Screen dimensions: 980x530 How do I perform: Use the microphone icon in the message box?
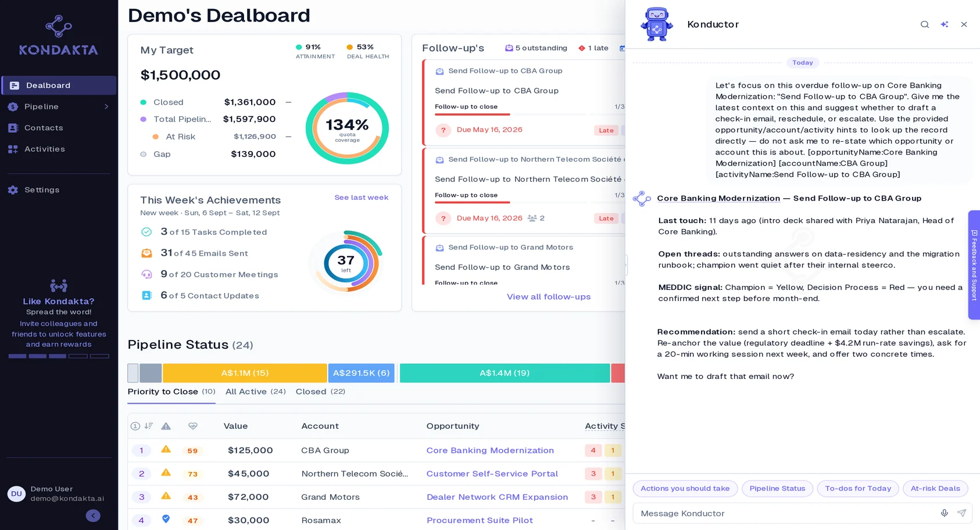click(945, 513)
